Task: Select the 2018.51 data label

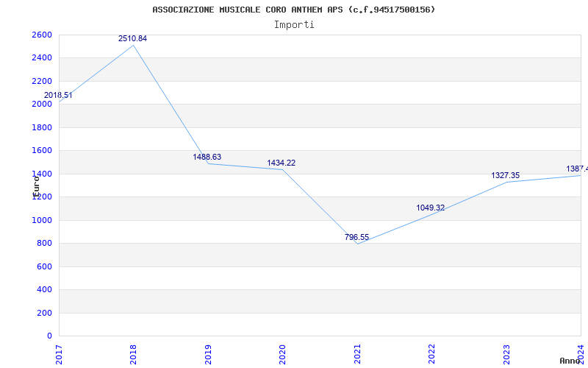Action: [x=58, y=95]
